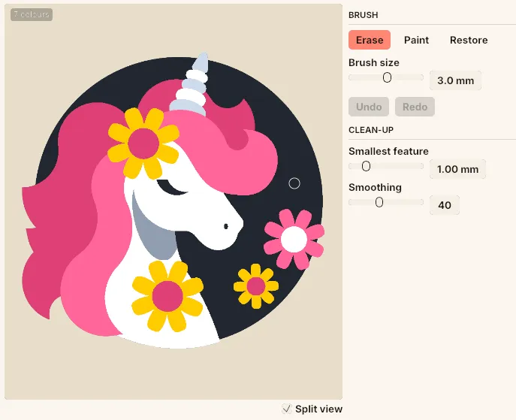Click the yellow flower on unicorn's chest
Viewport: 516px width, 420px height.
pos(167,296)
